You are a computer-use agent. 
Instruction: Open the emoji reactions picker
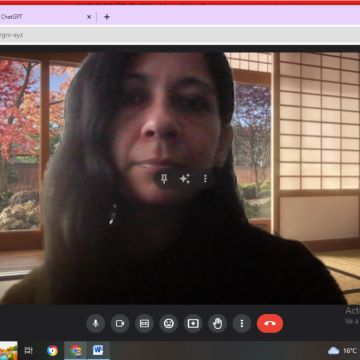169,323
